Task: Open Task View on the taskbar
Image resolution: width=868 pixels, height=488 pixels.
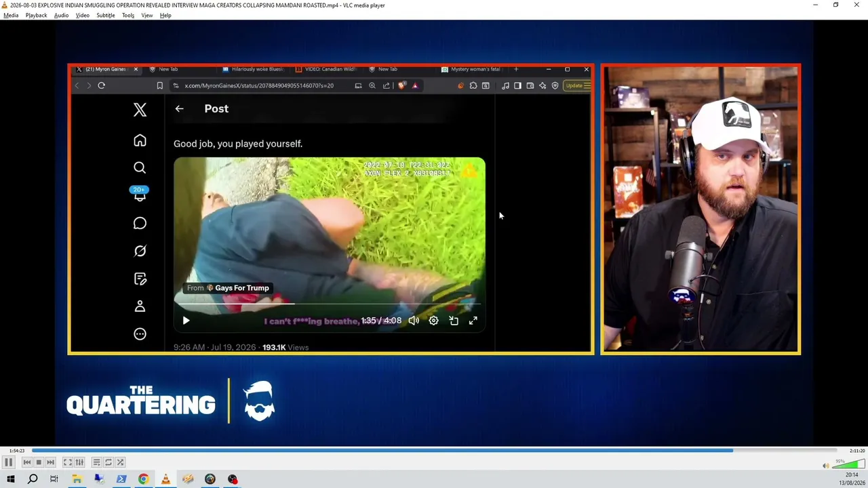Action: tap(54, 479)
